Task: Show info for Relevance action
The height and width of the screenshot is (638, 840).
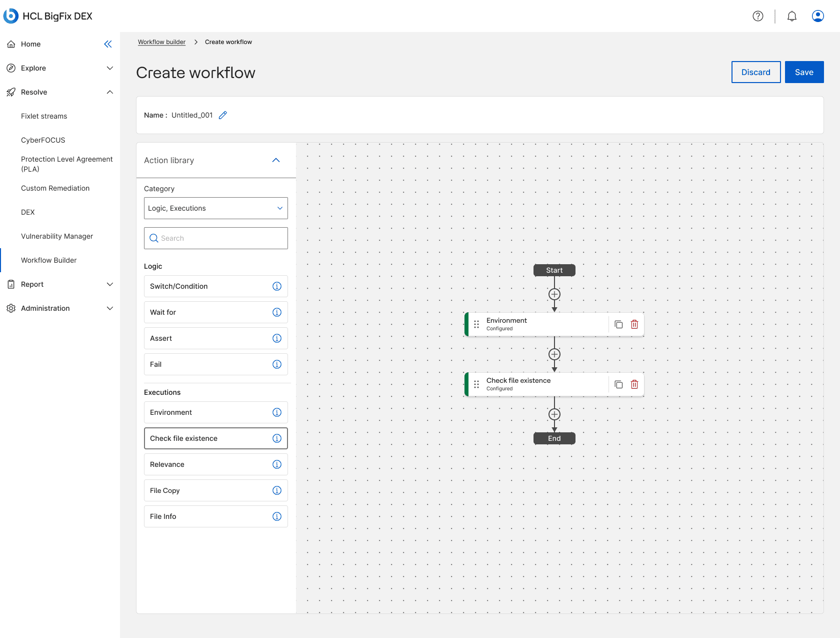Action: [277, 464]
